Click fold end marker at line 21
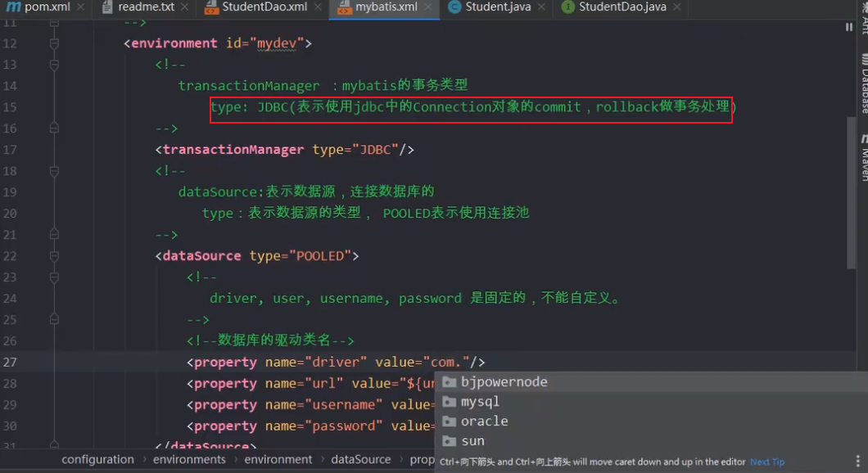 (x=54, y=235)
